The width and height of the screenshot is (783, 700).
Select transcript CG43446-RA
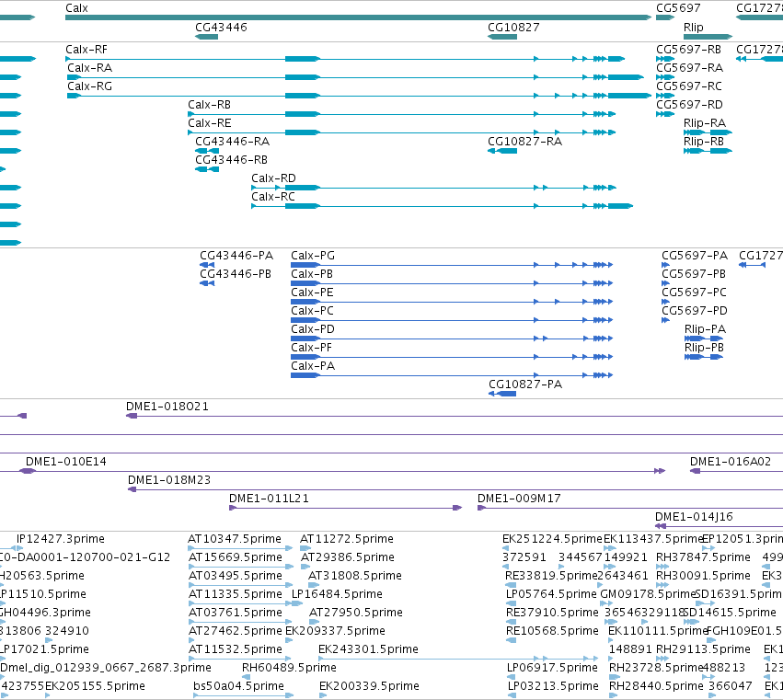pos(232,142)
